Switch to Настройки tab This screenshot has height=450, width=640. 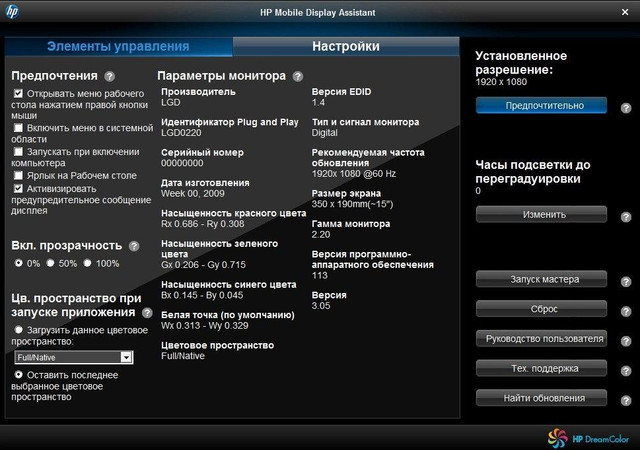(x=346, y=46)
